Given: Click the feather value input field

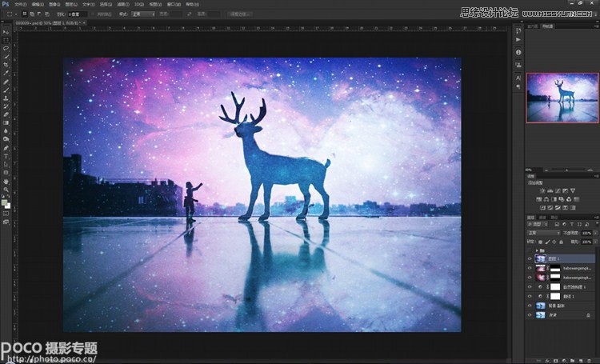Looking at the screenshot, I should (x=78, y=14).
